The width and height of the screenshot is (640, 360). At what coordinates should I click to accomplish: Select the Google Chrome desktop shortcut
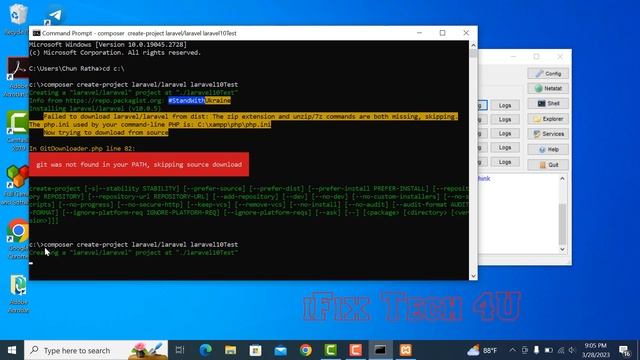click(x=17, y=238)
